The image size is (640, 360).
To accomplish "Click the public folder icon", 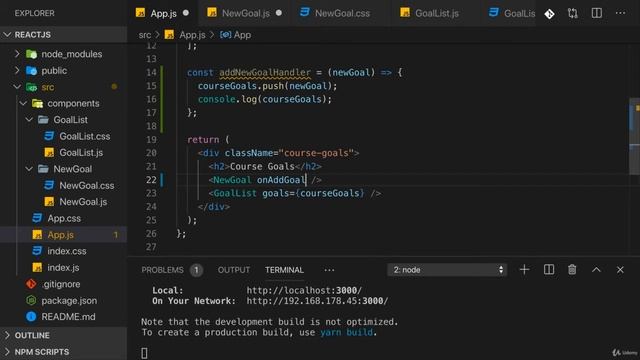I will click(x=31, y=71).
